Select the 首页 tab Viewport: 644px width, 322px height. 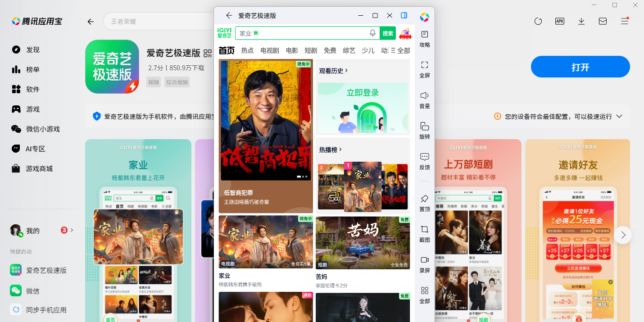tap(227, 50)
